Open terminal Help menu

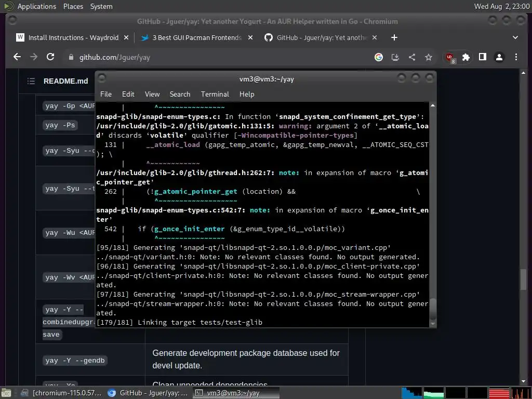(x=247, y=95)
